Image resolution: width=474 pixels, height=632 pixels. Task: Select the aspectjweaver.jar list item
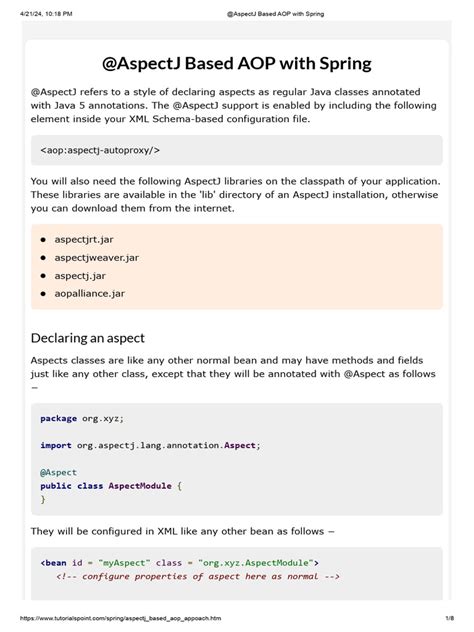tap(96, 258)
